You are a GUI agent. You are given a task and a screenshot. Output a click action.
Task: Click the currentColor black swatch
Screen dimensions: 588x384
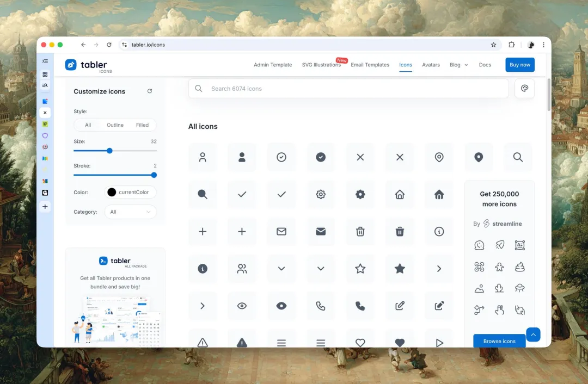coord(112,192)
